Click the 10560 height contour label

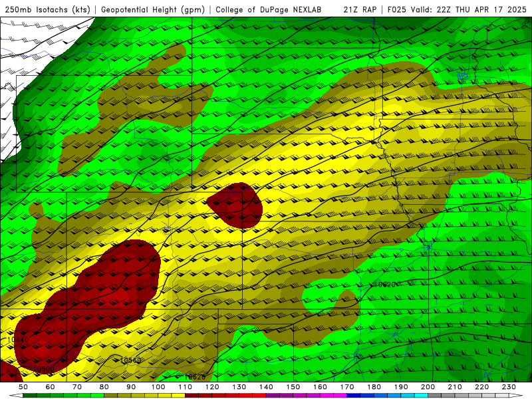tap(130, 360)
